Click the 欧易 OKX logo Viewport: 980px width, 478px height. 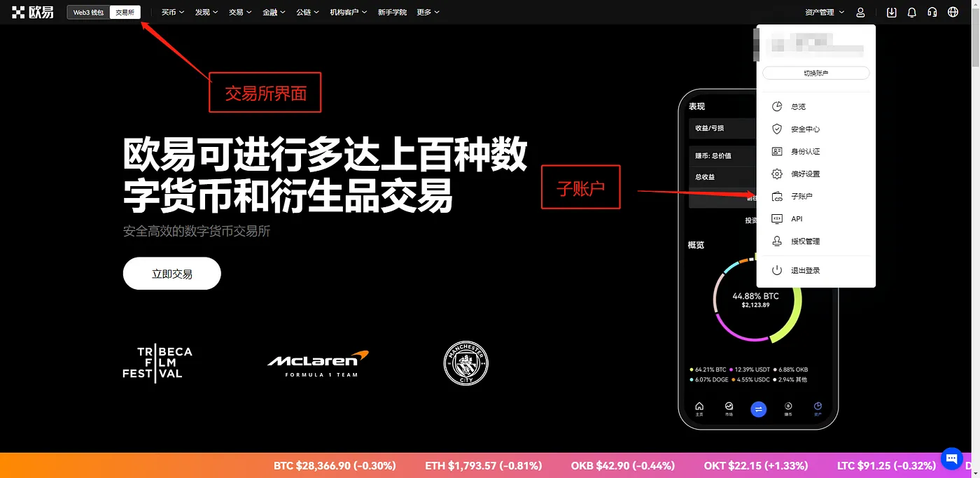(x=32, y=12)
